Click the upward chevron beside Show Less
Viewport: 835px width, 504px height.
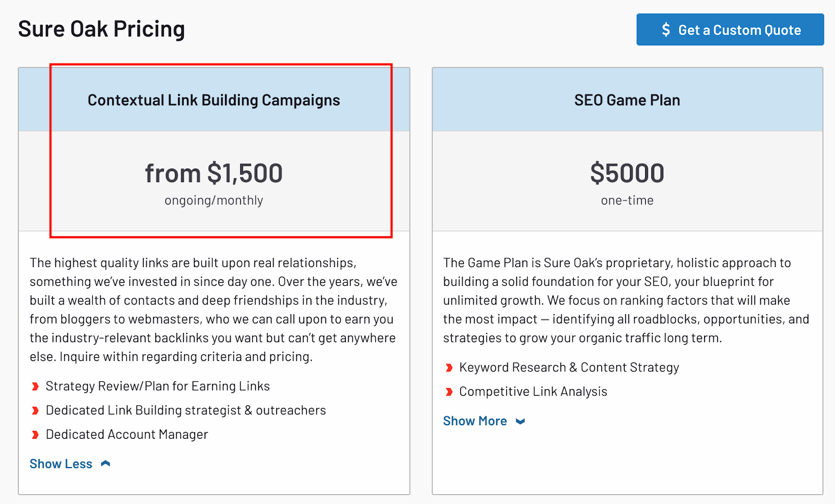point(105,463)
